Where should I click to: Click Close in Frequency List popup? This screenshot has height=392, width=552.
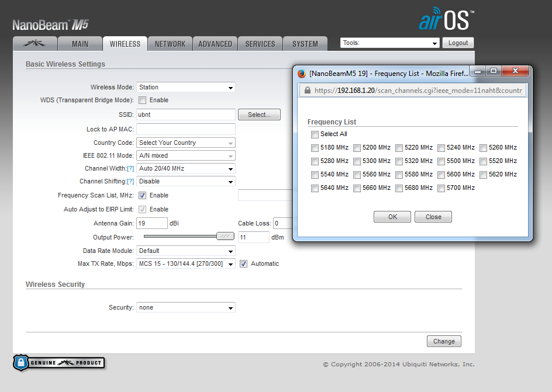(433, 217)
